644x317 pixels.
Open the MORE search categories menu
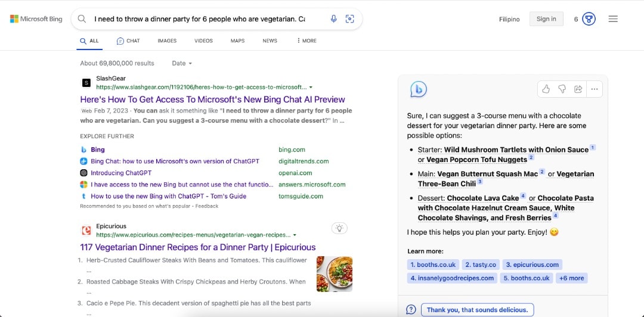point(306,41)
